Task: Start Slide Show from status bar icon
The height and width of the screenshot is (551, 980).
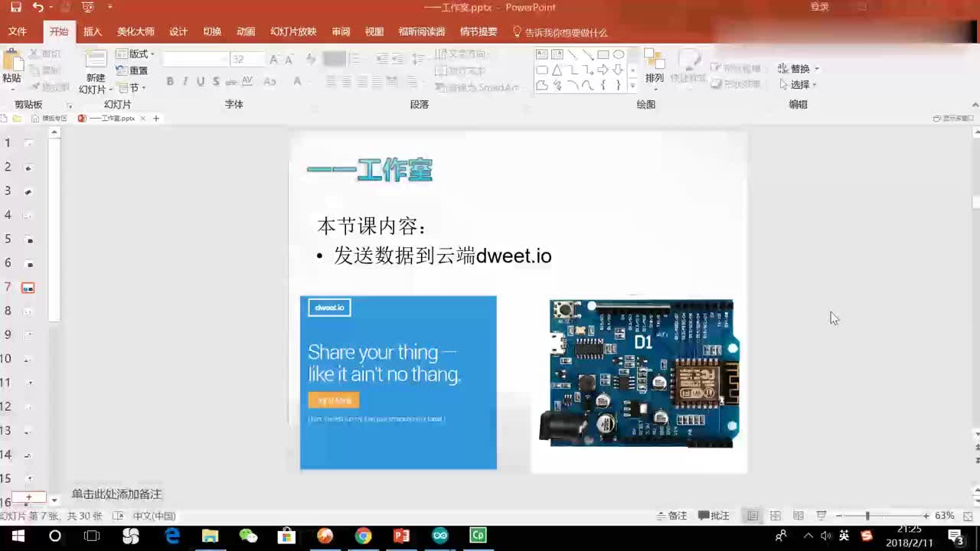Action: 822,516
